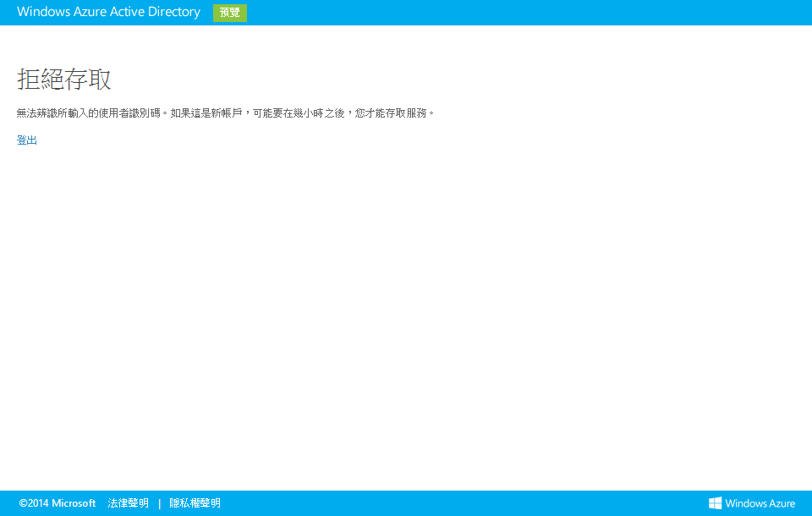
Task: Open the 法律聲明 legal notice link
Action: [128, 503]
